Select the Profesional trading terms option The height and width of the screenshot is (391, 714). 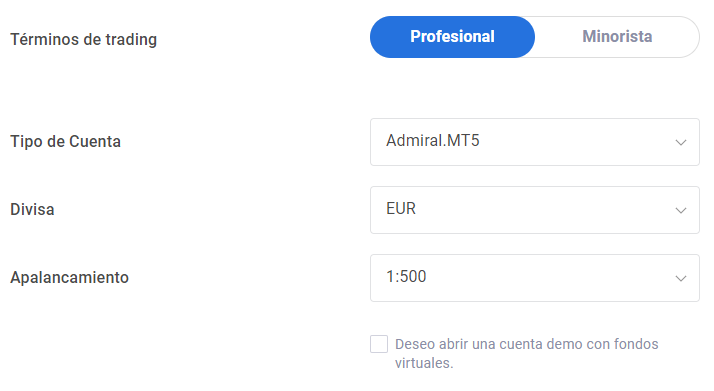coord(452,37)
